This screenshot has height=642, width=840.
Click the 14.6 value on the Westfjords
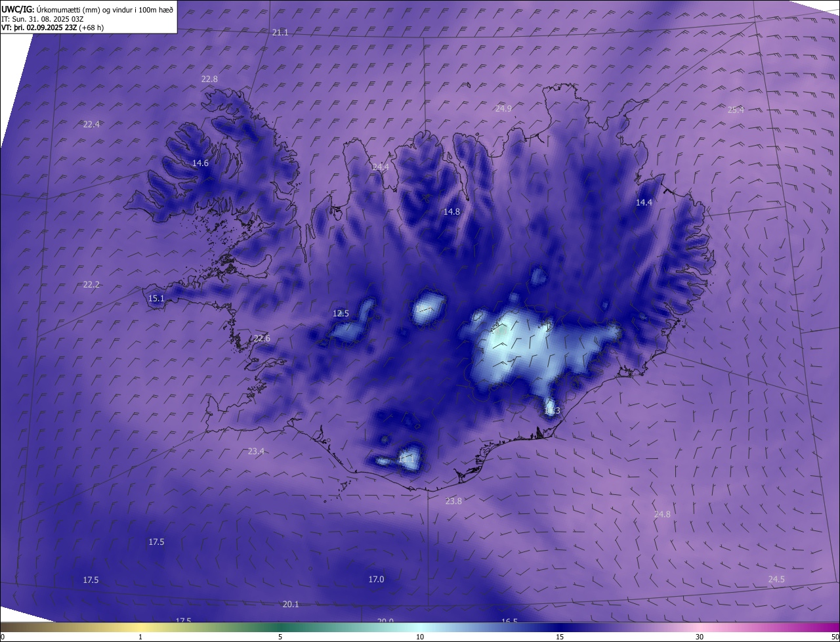[200, 163]
